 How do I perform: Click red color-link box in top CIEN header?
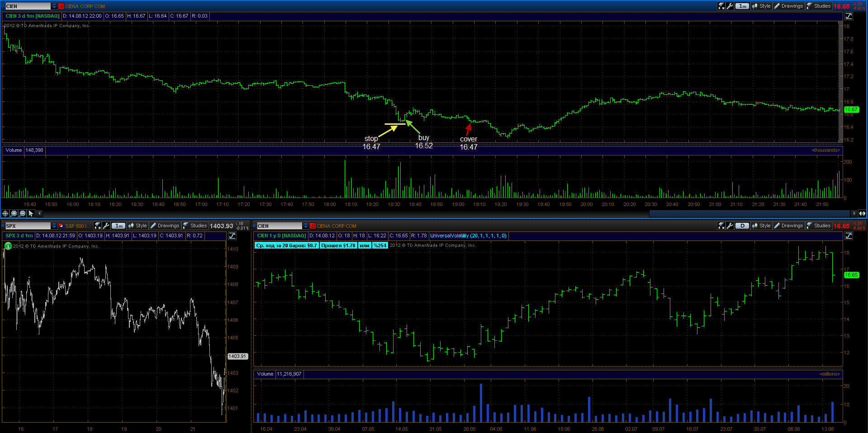point(61,6)
